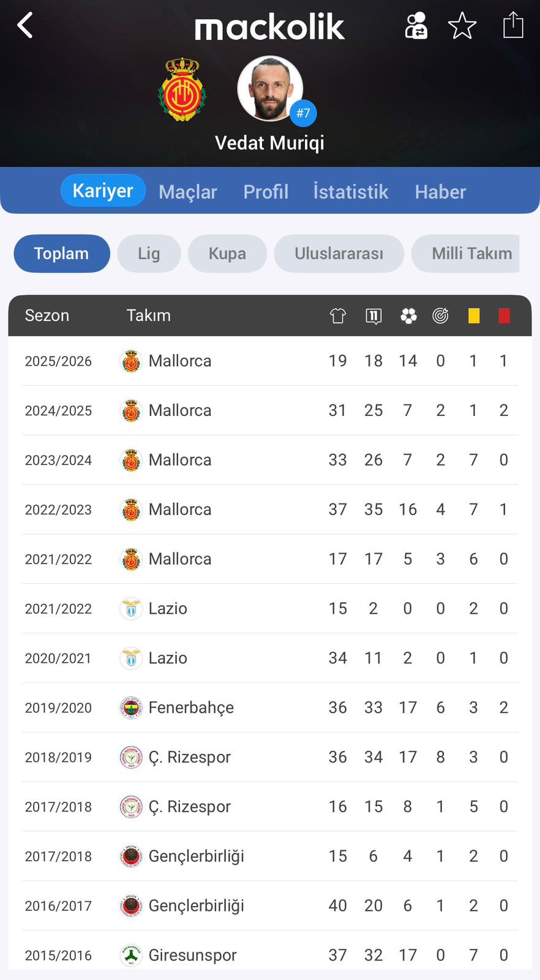Tap the assists target column icon
The image size is (540, 980).
tap(440, 315)
